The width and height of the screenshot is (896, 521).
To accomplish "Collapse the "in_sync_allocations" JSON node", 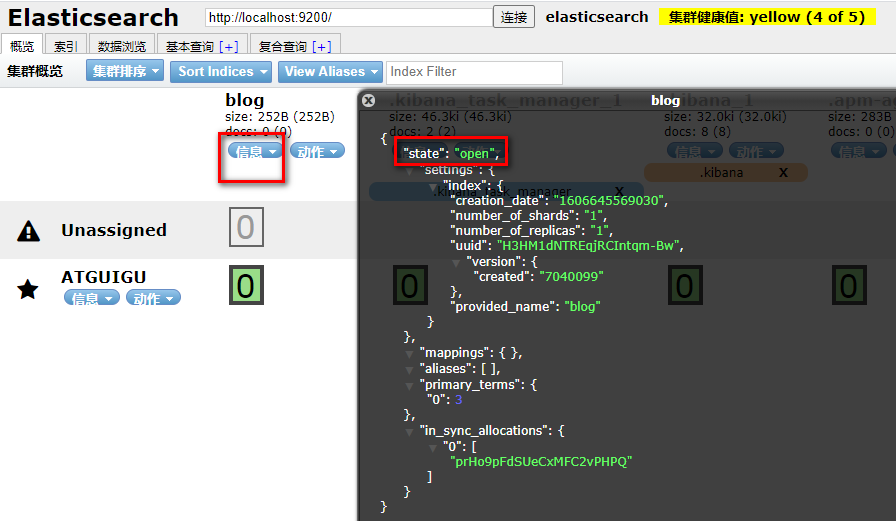I will pyautogui.click(x=409, y=431).
